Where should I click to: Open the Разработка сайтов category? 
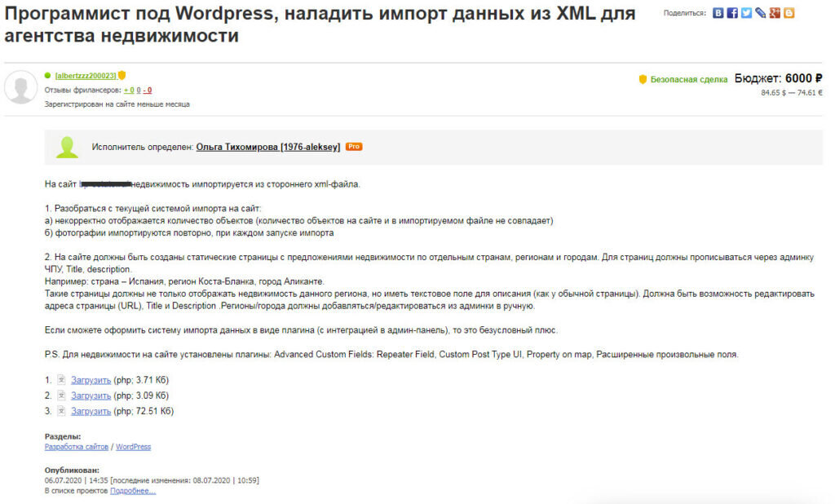tap(76, 446)
